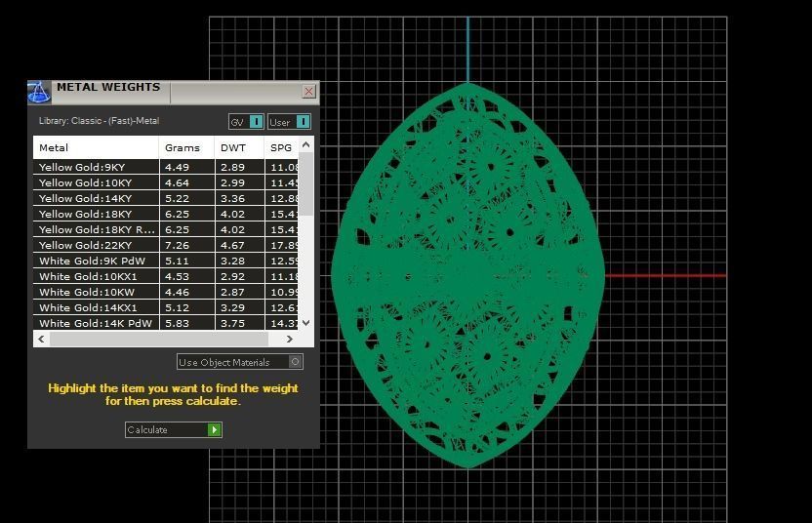Select the Yellow Gold:9KY row
812x523 pixels.
(166, 167)
